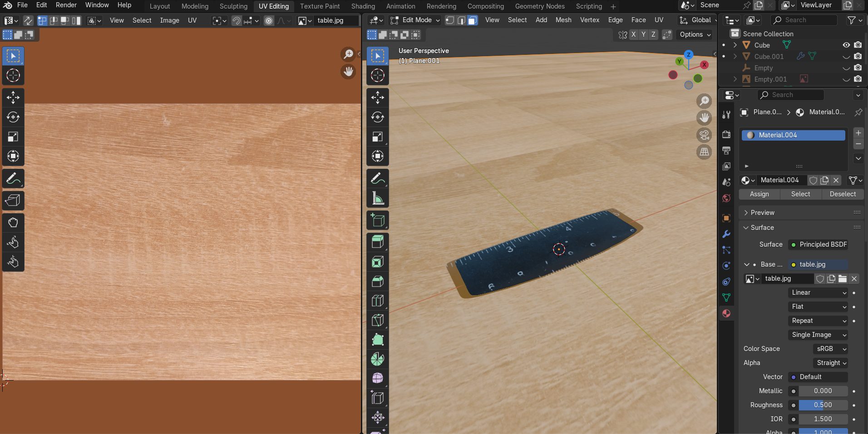868x434 pixels.
Task: Toggle X axis mirror in viewport header
Action: tap(633, 34)
